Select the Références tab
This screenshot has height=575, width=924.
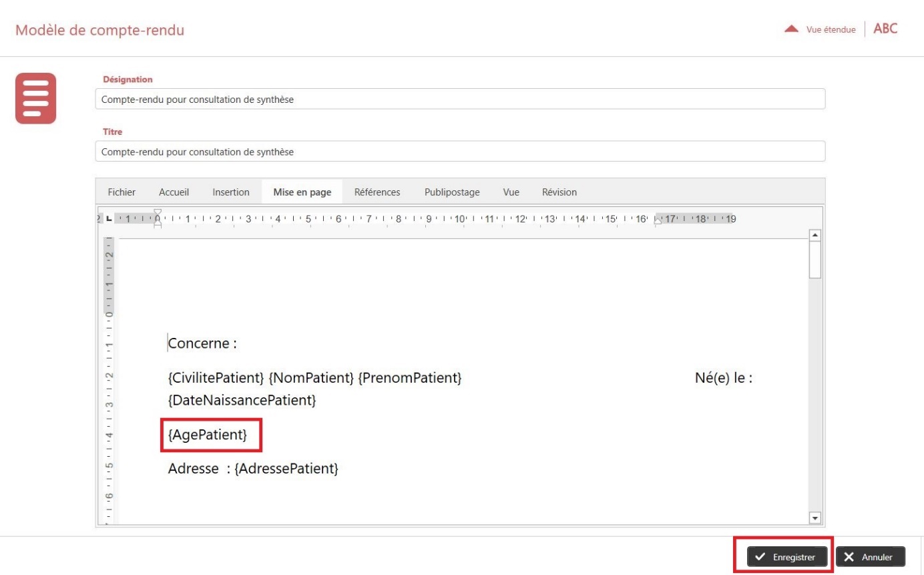pos(377,192)
